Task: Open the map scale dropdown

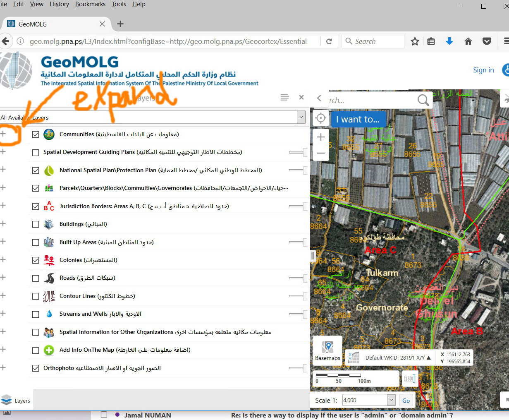Action: pos(391,400)
